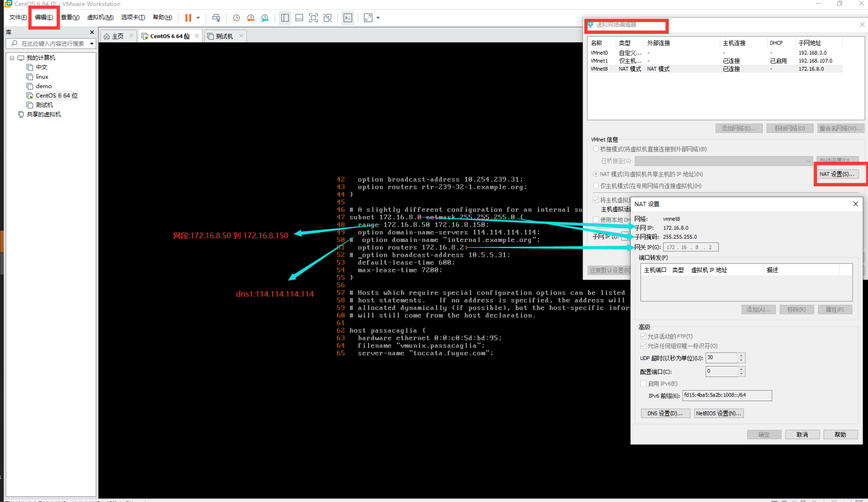Open DNS settings in the NAT dialog
The height and width of the screenshot is (502, 868).
pos(665,413)
